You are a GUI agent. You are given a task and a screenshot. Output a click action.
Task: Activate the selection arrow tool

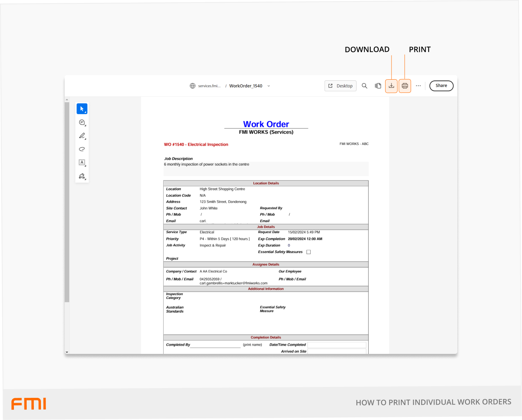point(81,109)
